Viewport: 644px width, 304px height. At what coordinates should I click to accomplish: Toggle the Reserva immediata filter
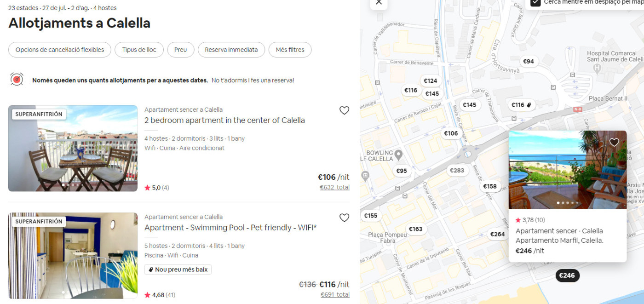coord(231,50)
